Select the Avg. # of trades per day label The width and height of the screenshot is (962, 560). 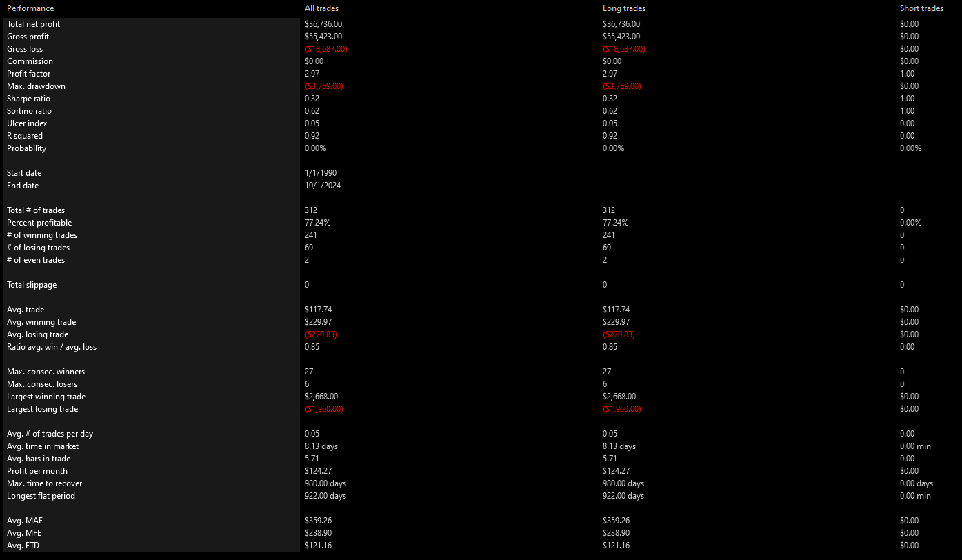(50, 434)
